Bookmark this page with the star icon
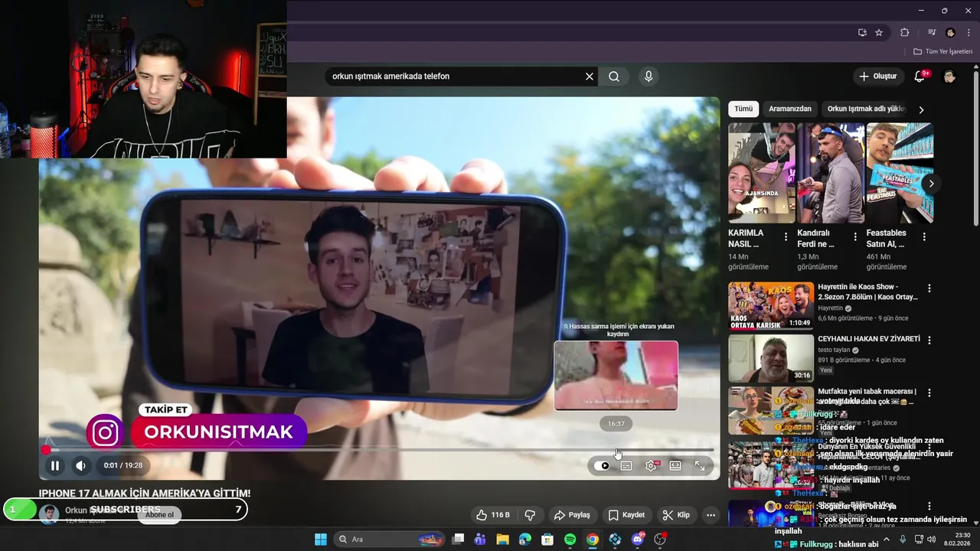The height and width of the screenshot is (551, 980). tap(879, 33)
